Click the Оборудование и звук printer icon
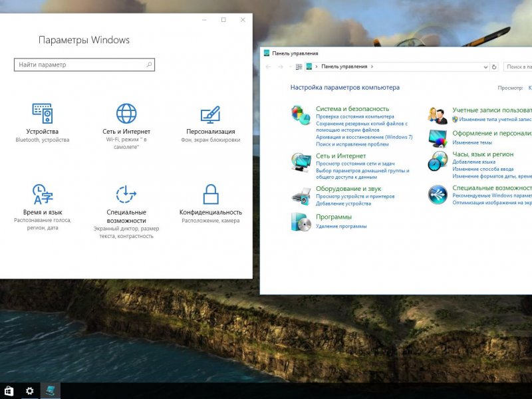This screenshot has height=399, width=532. [x=301, y=196]
